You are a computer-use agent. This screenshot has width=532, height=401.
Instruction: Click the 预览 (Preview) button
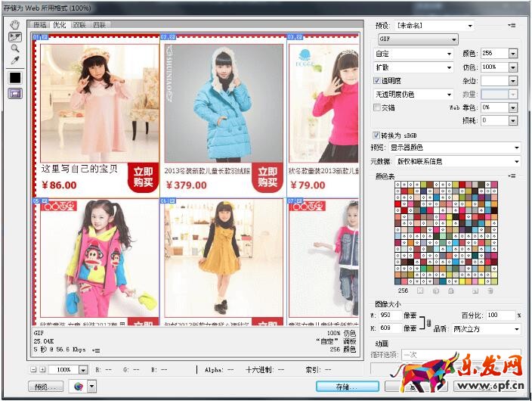tap(46, 386)
